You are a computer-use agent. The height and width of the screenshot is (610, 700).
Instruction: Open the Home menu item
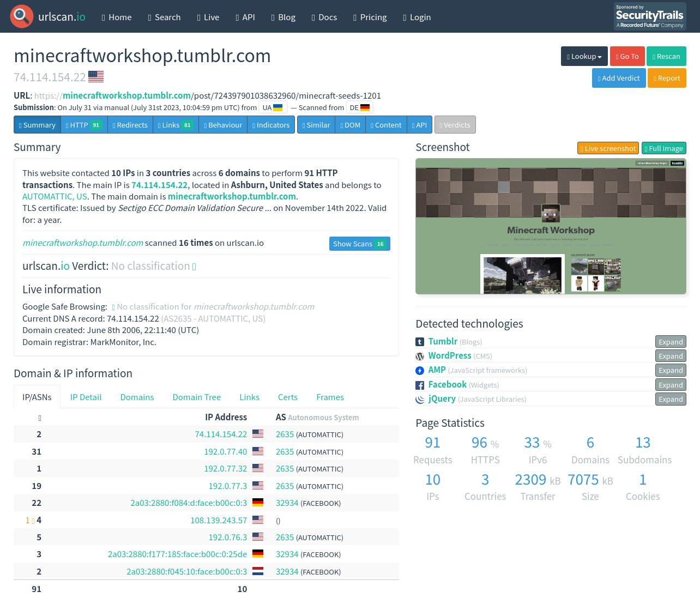point(117,17)
